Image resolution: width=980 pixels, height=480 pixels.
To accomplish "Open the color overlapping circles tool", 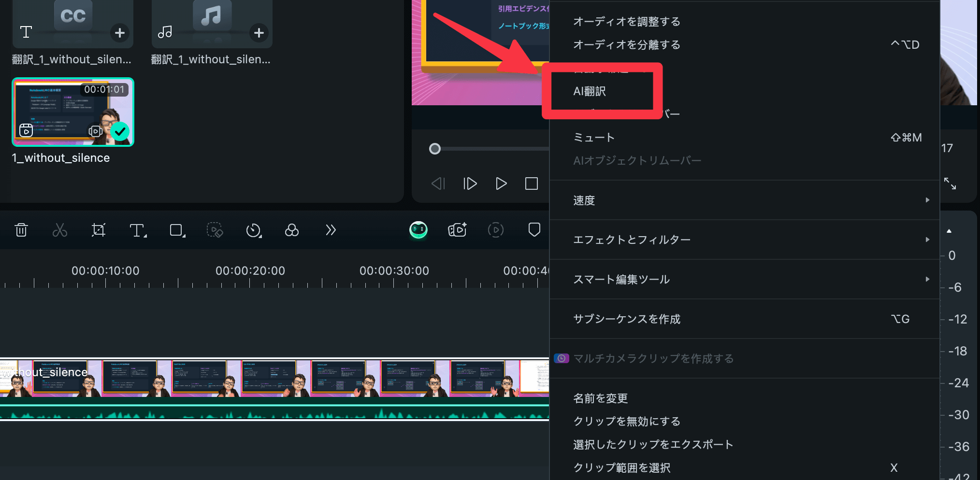I will 291,230.
